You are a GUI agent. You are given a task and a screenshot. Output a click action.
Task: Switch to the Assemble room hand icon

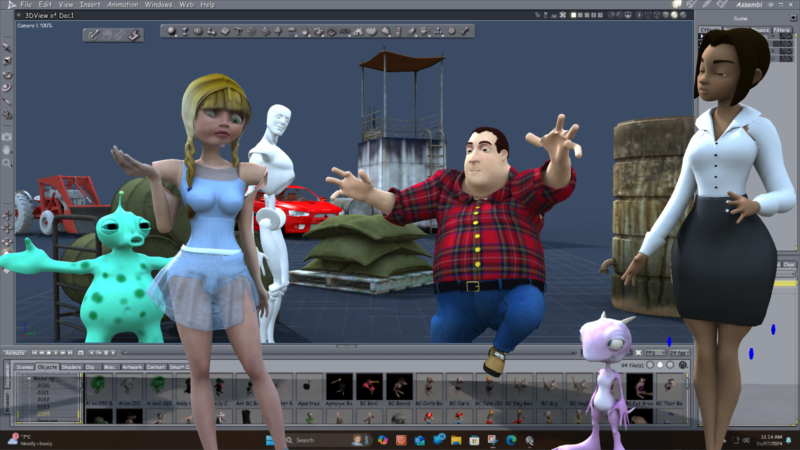(x=678, y=4)
